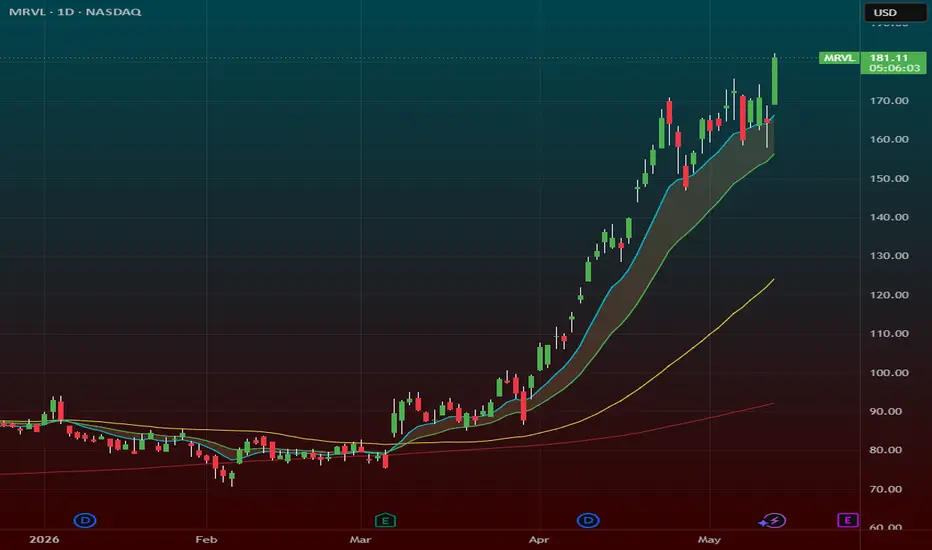This screenshot has width=932, height=550.
Task: Open the USD currency selector
Action: tap(895, 12)
